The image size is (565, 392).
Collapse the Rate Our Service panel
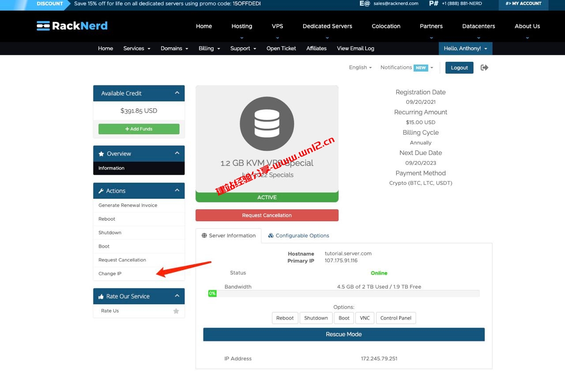point(177,296)
